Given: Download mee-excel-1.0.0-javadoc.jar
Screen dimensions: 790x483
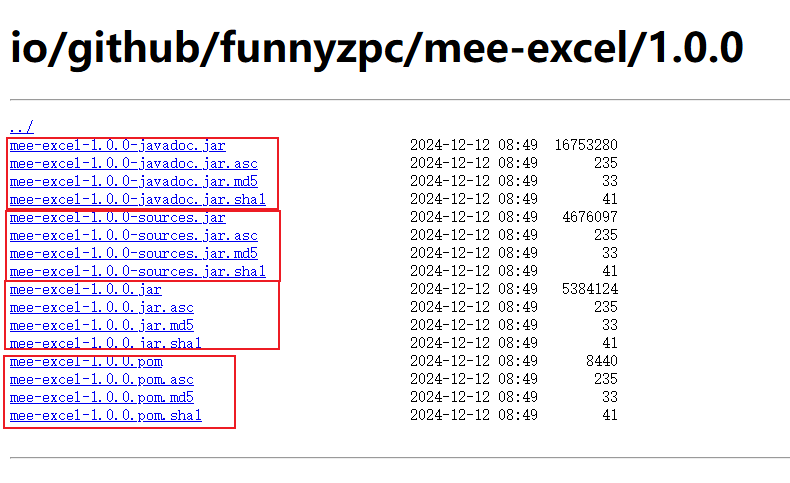Looking at the screenshot, I should [x=117, y=146].
